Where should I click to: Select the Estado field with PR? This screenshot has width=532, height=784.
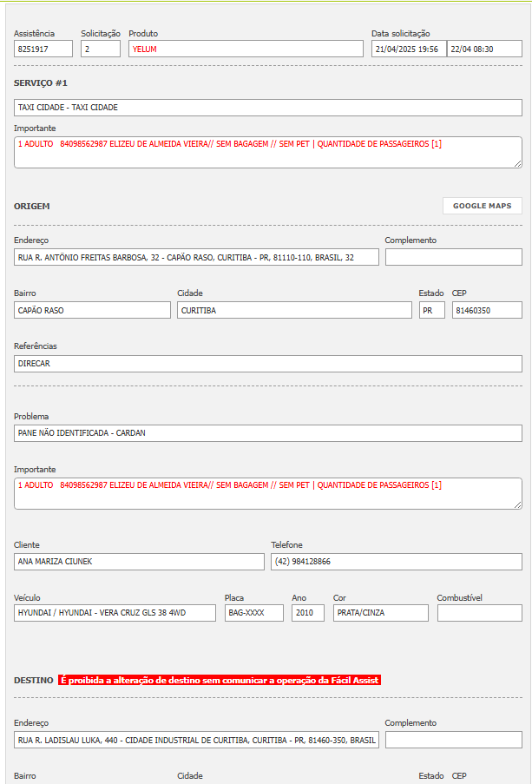431,310
